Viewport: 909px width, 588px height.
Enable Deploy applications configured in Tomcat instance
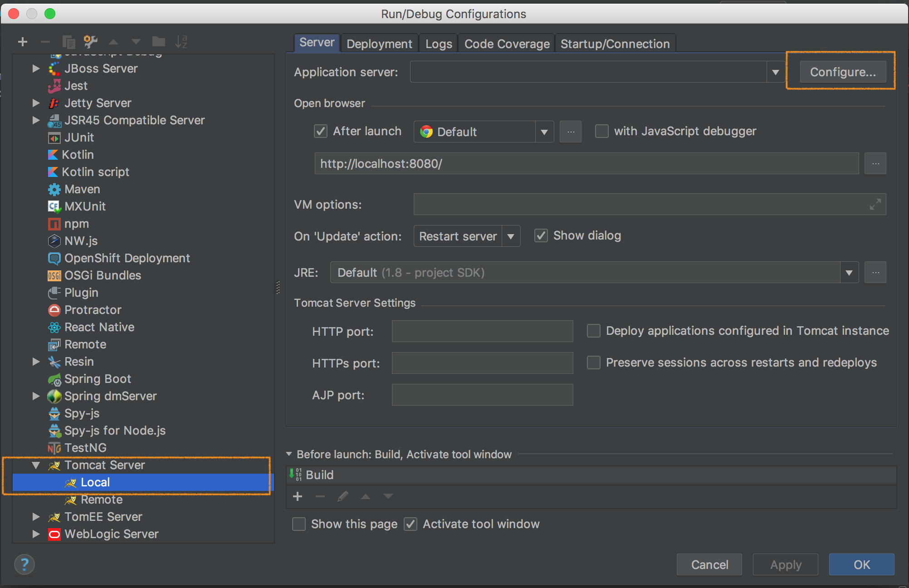tap(594, 331)
